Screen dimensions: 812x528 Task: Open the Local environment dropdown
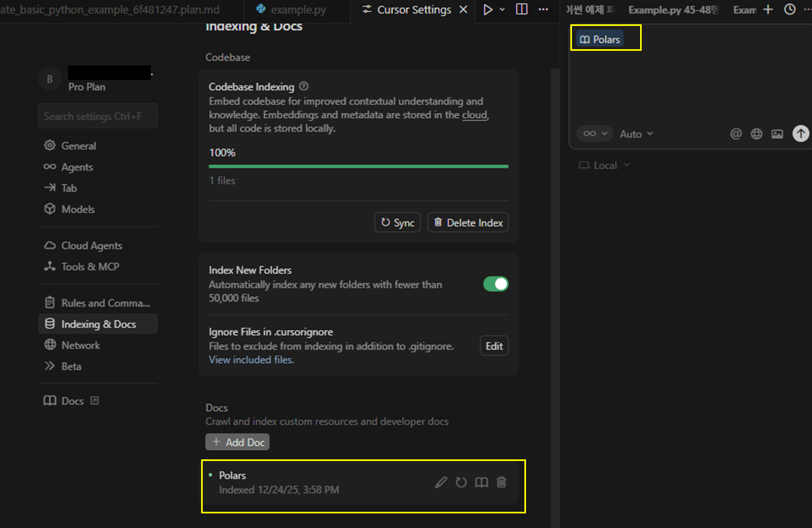tap(604, 165)
